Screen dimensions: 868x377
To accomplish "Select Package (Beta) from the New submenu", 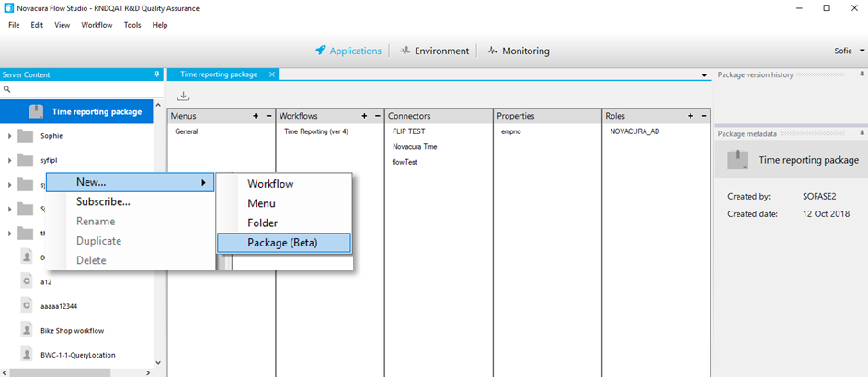I will pyautogui.click(x=283, y=243).
